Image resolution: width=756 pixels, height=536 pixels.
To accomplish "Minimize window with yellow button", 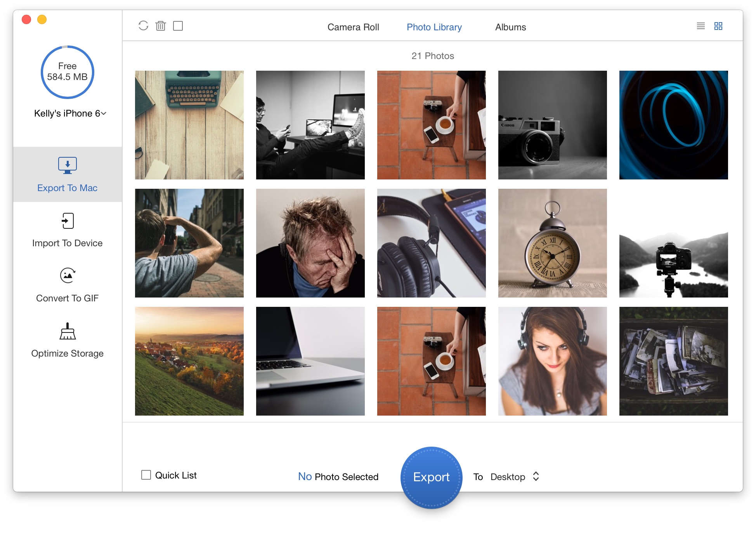I will point(42,19).
